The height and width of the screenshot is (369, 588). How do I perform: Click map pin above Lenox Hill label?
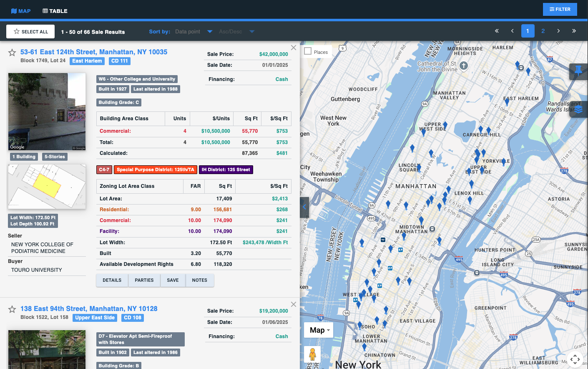[471, 184]
